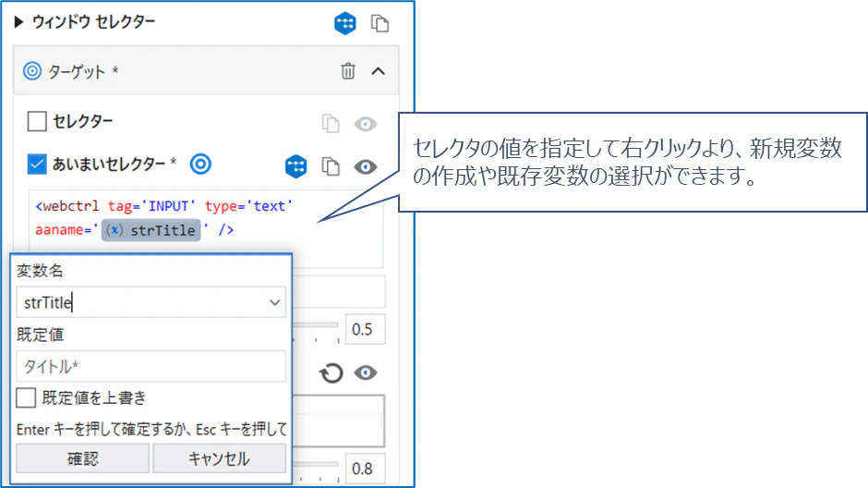
Task: Click the 0.8 accuracy value field
Action: [365, 469]
